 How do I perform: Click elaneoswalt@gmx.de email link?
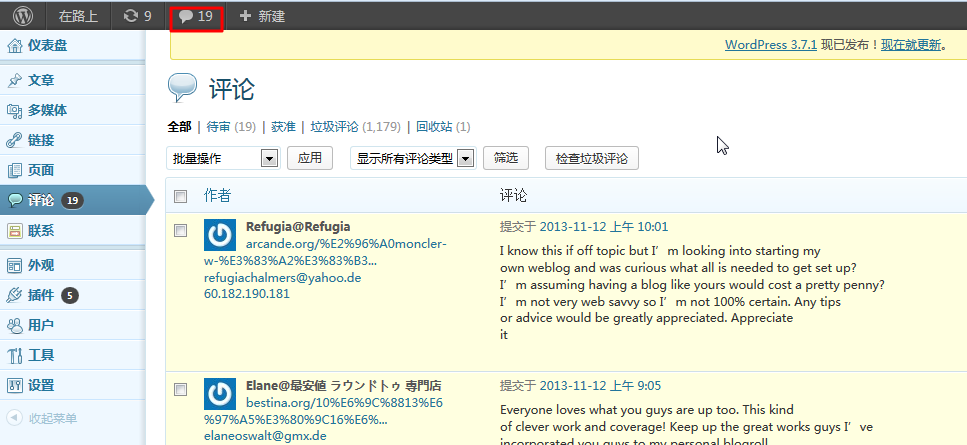click(x=265, y=435)
